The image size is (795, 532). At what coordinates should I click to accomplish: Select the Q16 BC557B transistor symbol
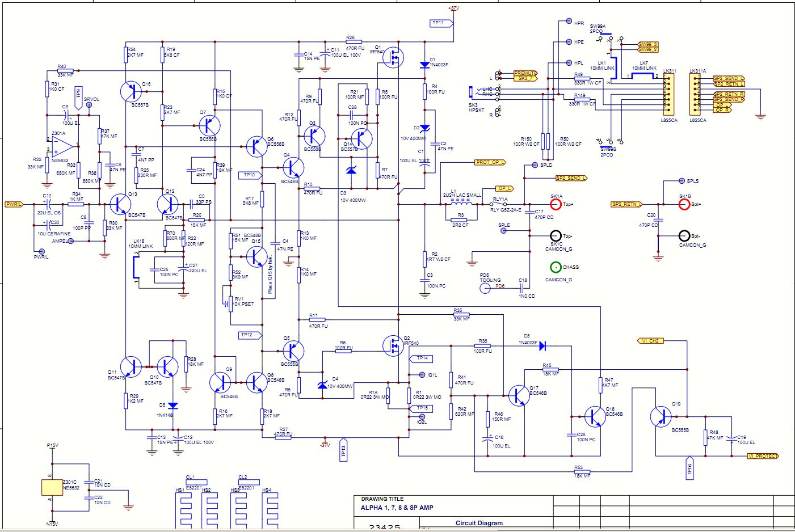131,91
